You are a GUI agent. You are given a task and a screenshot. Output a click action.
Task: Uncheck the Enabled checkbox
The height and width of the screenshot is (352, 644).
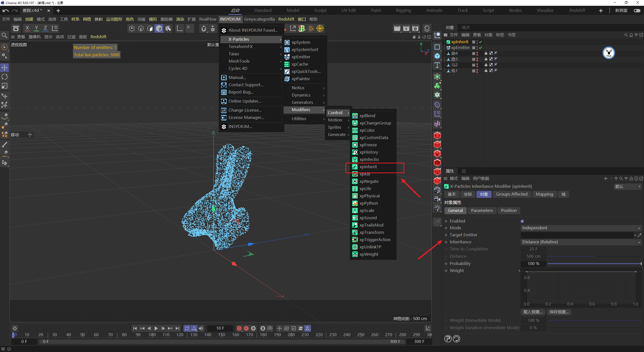522,221
